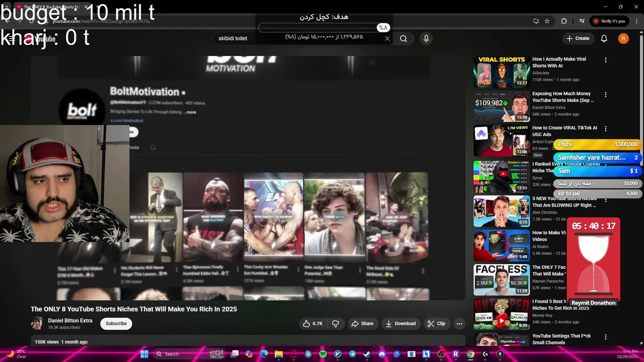Open the FACELESS 11:29 video thumbnail
The height and width of the screenshot is (362, 644).
502,280
